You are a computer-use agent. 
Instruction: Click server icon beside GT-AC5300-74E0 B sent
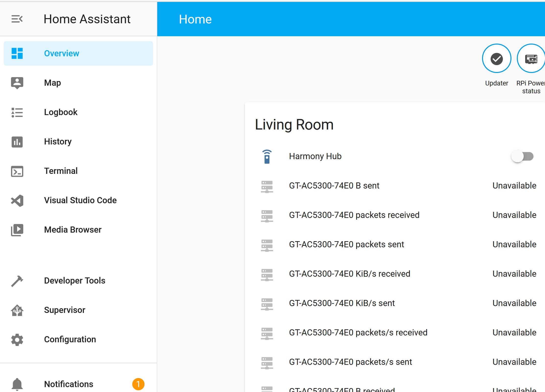[267, 187]
